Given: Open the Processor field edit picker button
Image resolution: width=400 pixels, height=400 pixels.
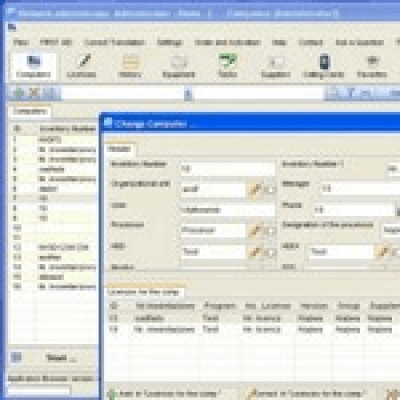Looking at the screenshot, I should 255,231.
